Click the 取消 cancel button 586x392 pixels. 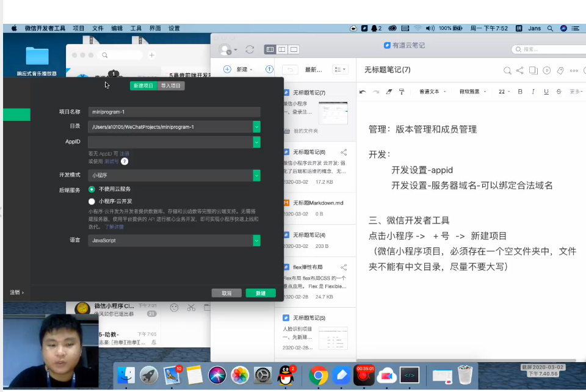click(x=226, y=293)
